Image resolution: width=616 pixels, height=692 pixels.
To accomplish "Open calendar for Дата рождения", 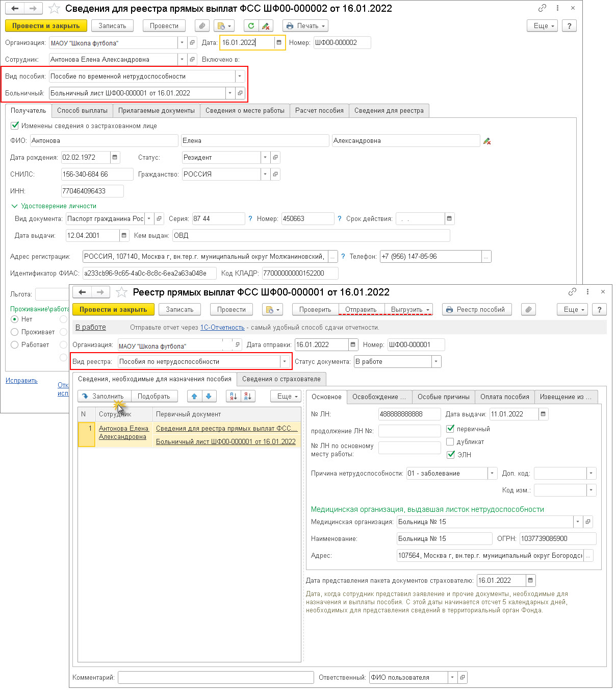I will [115, 157].
